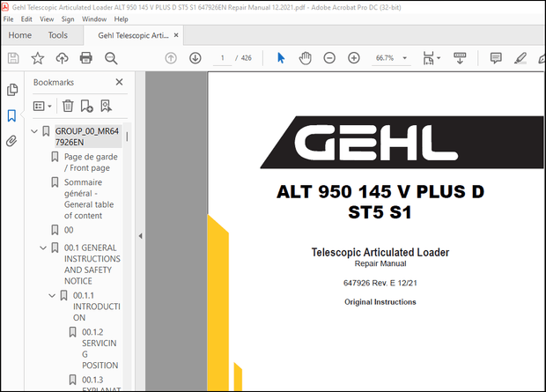Viewport: 546px width, 392px height.
Task: Go to next page arrow
Action: click(x=196, y=58)
